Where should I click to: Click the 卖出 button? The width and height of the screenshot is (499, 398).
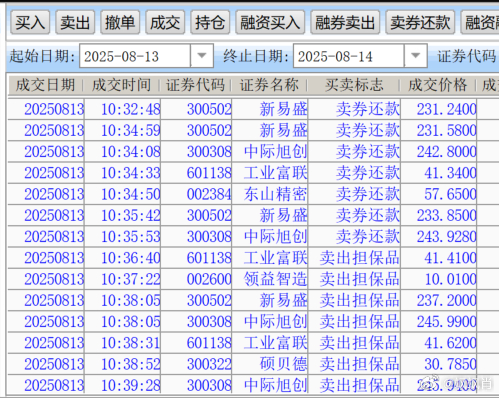click(x=75, y=23)
